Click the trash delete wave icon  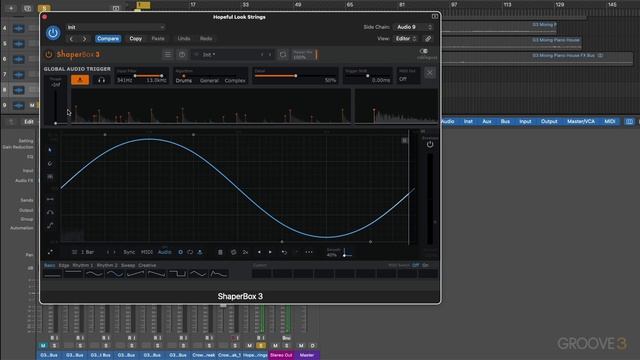click(x=220, y=252)
